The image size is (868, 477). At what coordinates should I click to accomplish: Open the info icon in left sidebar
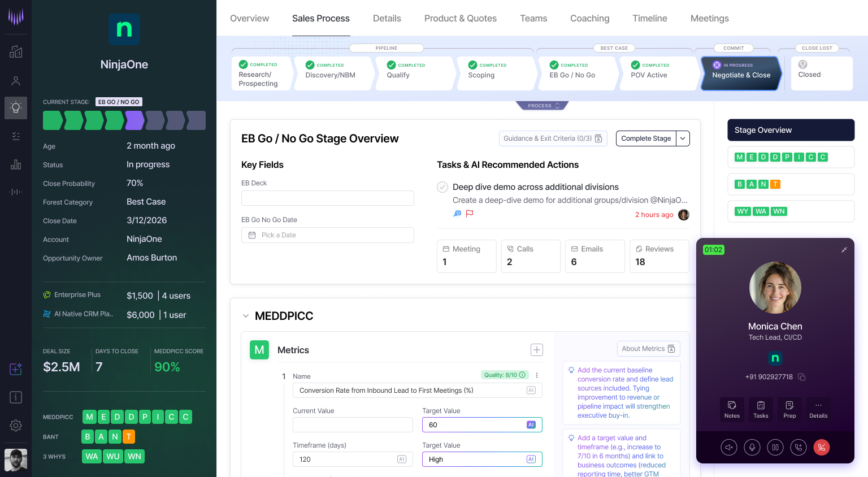coord(16,397)
